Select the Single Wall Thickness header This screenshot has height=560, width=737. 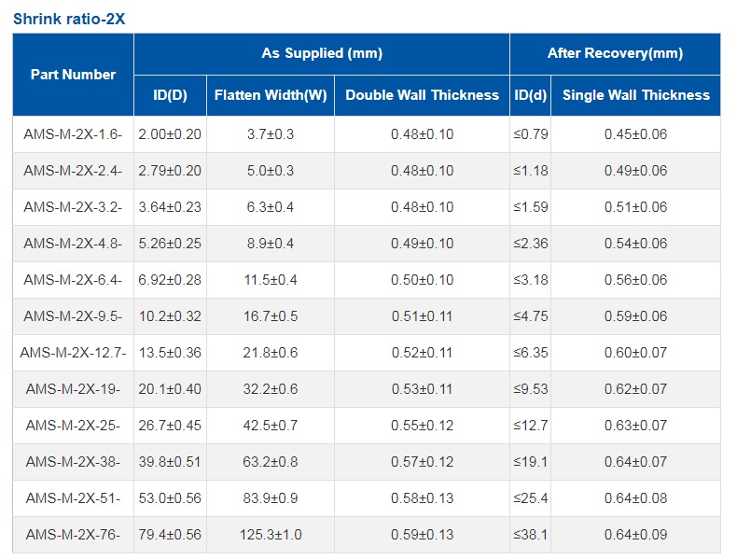pyautogui.click(x=636, y=95)
